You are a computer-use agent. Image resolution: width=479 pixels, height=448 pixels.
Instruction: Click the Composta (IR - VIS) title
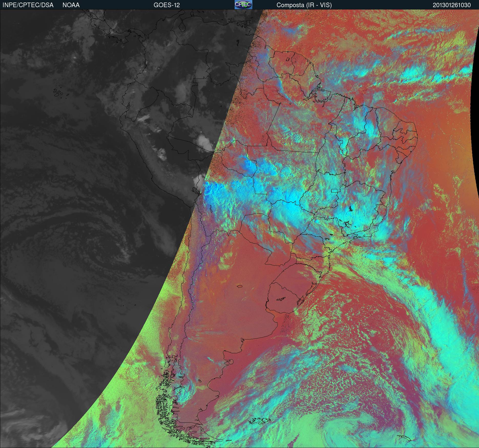pyautogui.click(x=304, y=5)
